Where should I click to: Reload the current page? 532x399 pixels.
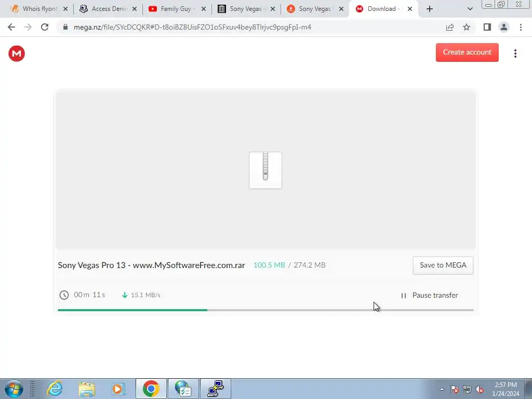pos(45,27)
